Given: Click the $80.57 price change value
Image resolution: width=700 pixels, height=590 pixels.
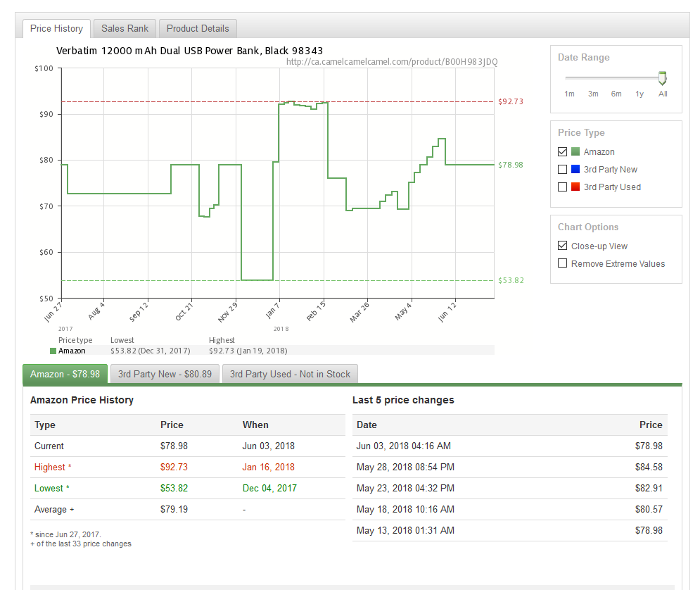Looking at the screenshot, I should click(x=649, y=510).
